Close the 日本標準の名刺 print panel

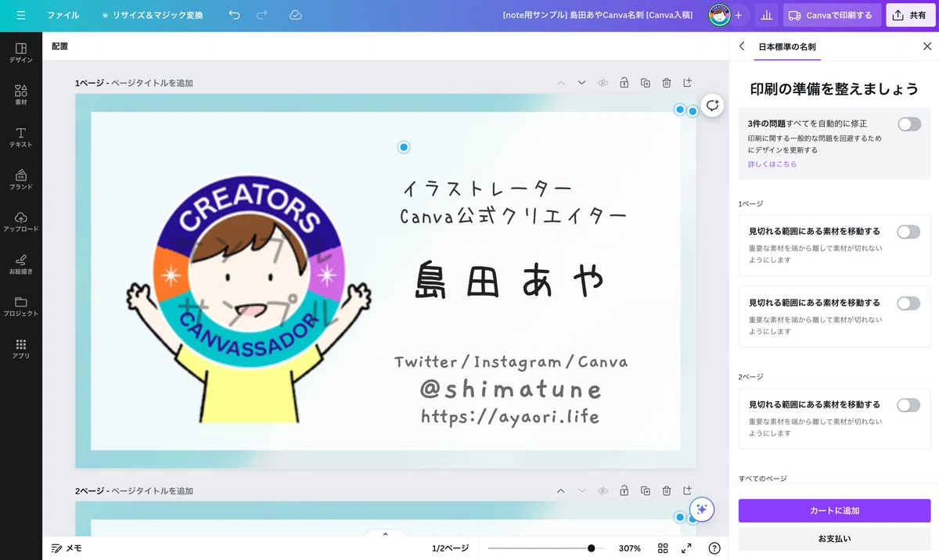pyautogui.click(x=927, y=46)
